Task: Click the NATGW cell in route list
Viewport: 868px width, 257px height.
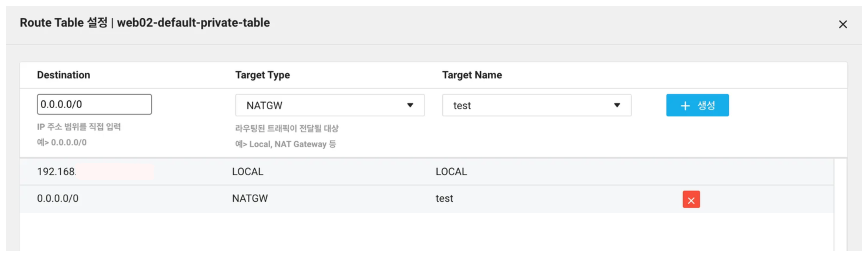Action: tap(250, 199)
